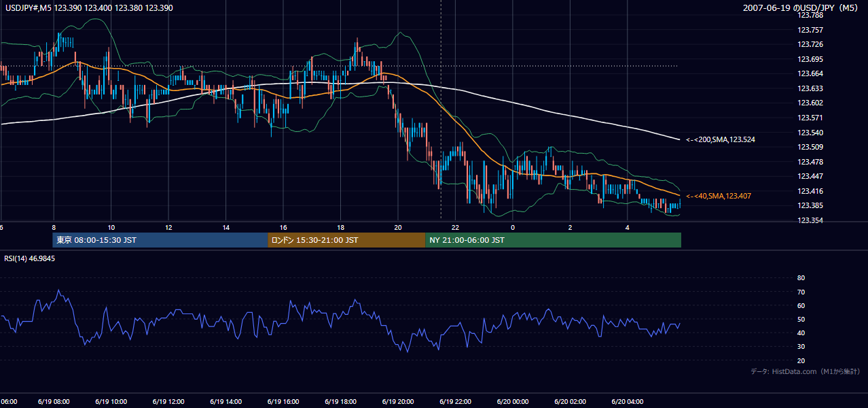Click the 200,SMA,123.524 moving average label

[x=720, y=139]
